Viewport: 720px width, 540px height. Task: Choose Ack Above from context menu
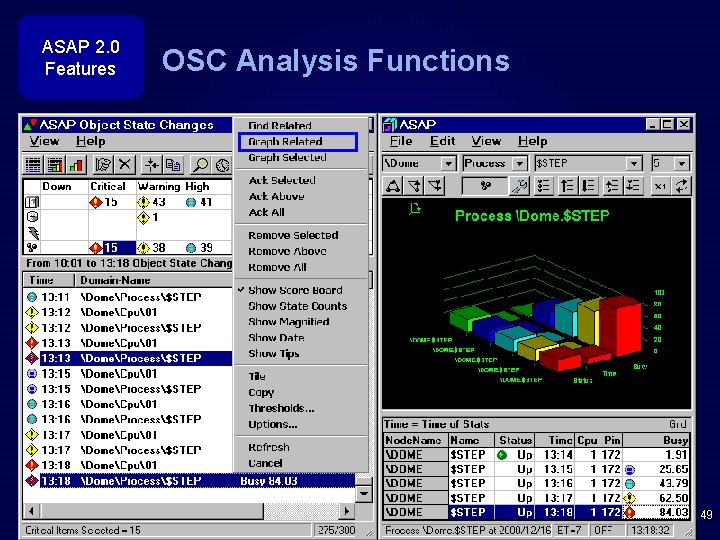[276, 197]
